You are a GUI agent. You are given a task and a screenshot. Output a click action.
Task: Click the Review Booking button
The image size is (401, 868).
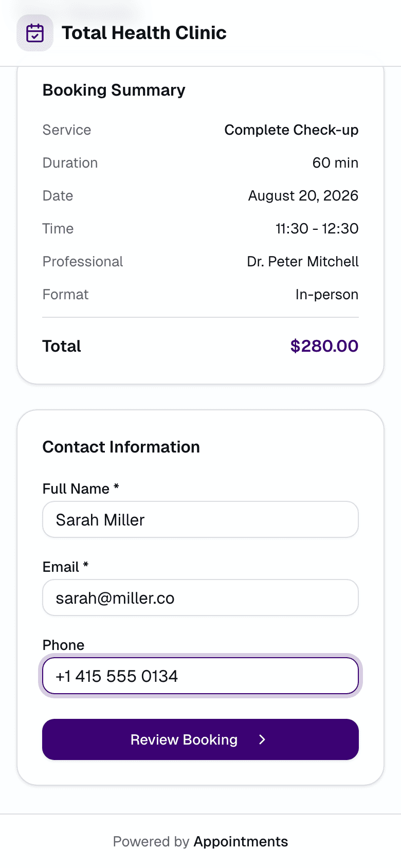click(x=200, y=739)
